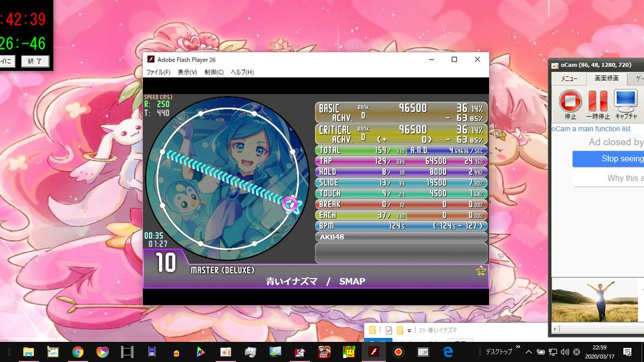Click the EACH row in score panel
This screenshot has width=644, height=362.
click(401, 215)
